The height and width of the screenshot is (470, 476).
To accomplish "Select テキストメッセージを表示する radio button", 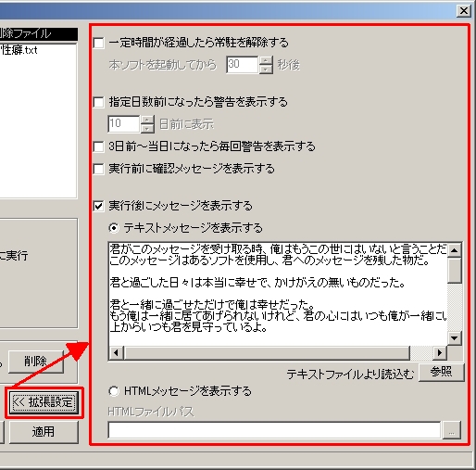I will (114, 228).
